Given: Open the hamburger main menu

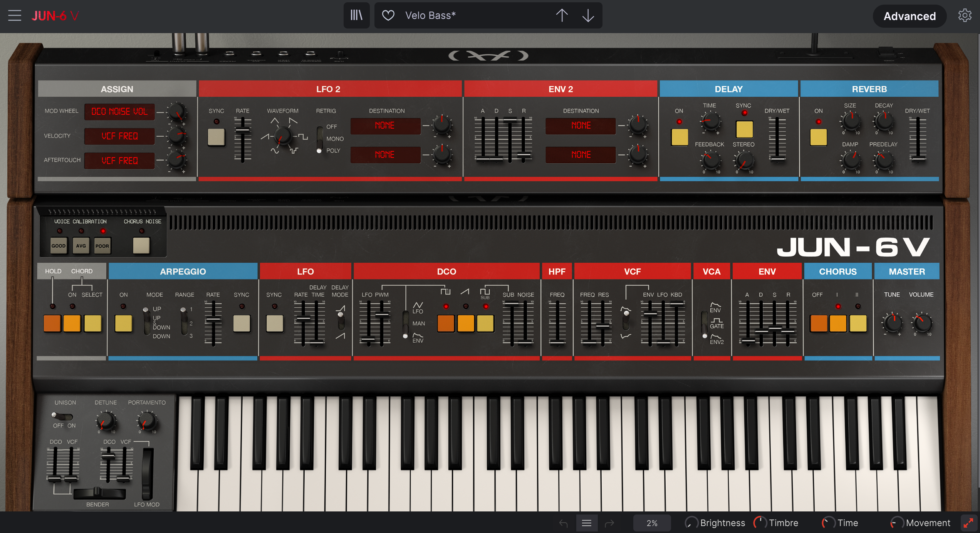Looking at the screenshot, I should pos(15,15).
